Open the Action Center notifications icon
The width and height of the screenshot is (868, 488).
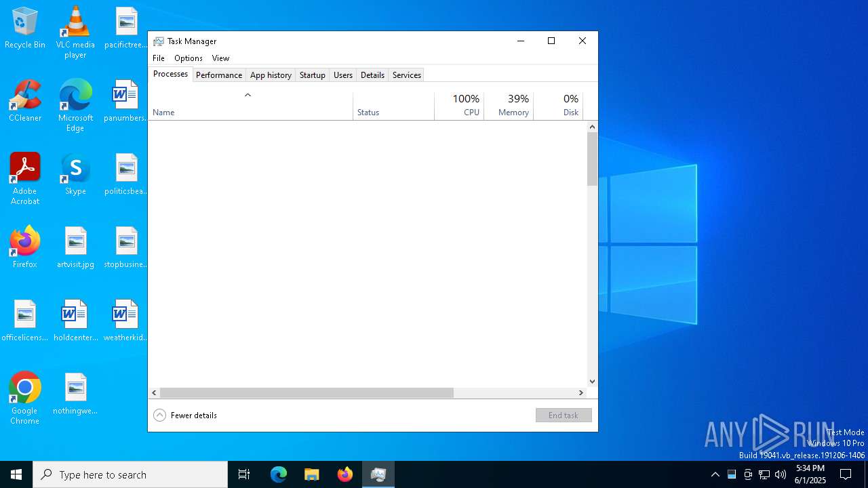pyautogui.click(x=846, y=474)
